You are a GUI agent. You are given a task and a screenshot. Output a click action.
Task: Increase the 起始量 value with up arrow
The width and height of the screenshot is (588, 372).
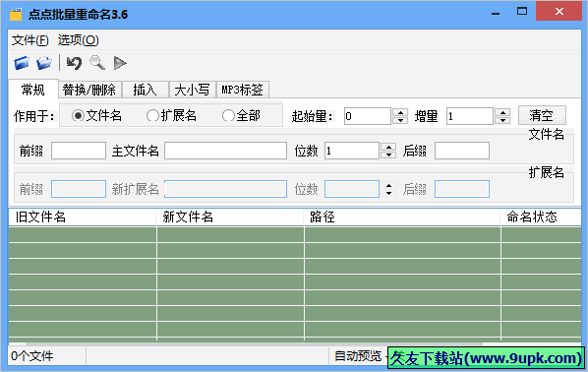[400, 112]
